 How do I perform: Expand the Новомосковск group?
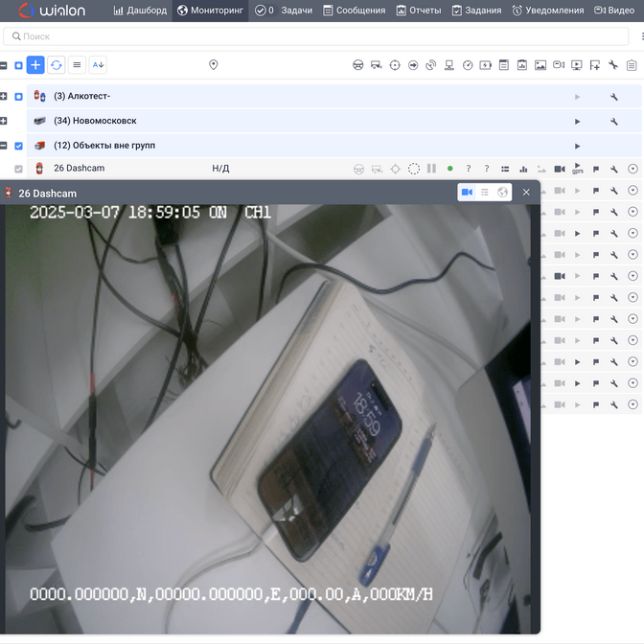pyautogui.click(x=4, y=121)
